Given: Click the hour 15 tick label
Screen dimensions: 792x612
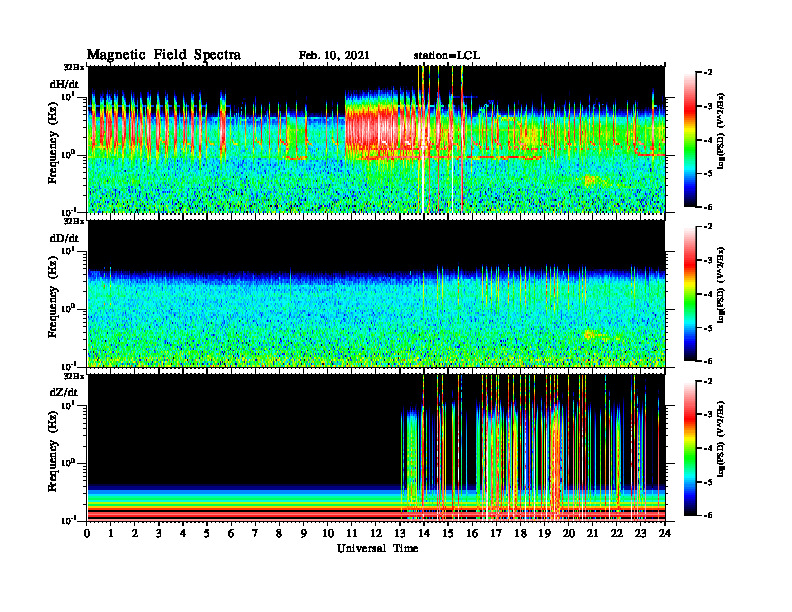Looking at the screenshot, I should coord(448,533).
